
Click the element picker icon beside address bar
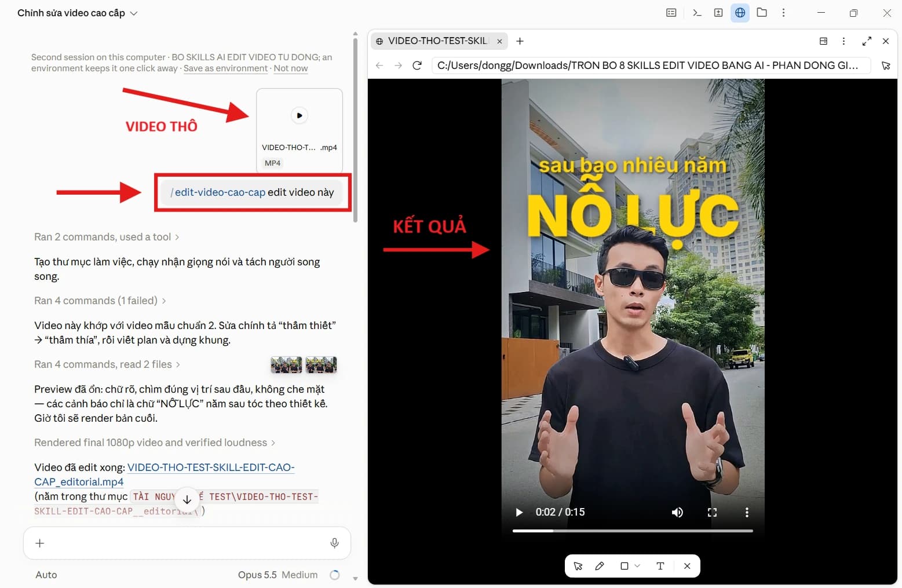(886, 65)
